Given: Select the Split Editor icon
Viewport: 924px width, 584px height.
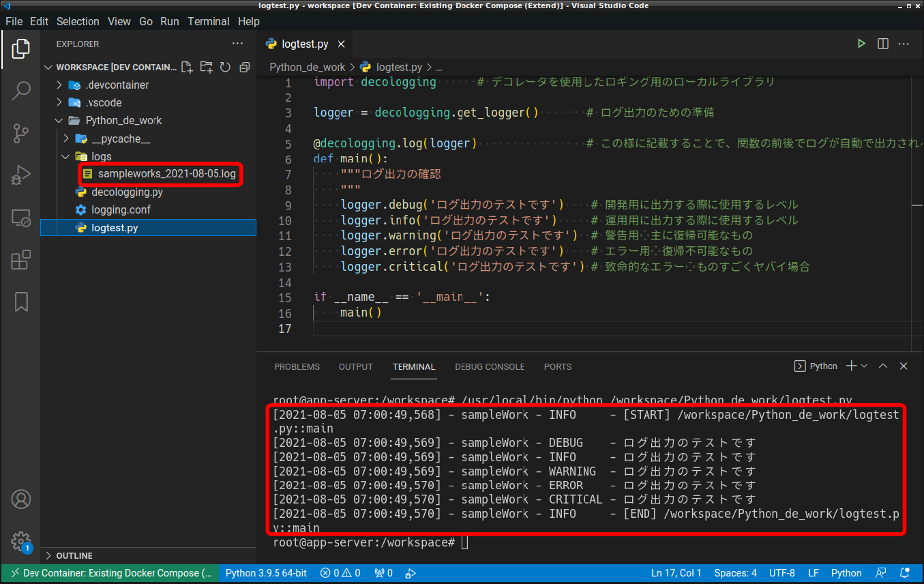Looking at the screenshot, I should [882, 43].
